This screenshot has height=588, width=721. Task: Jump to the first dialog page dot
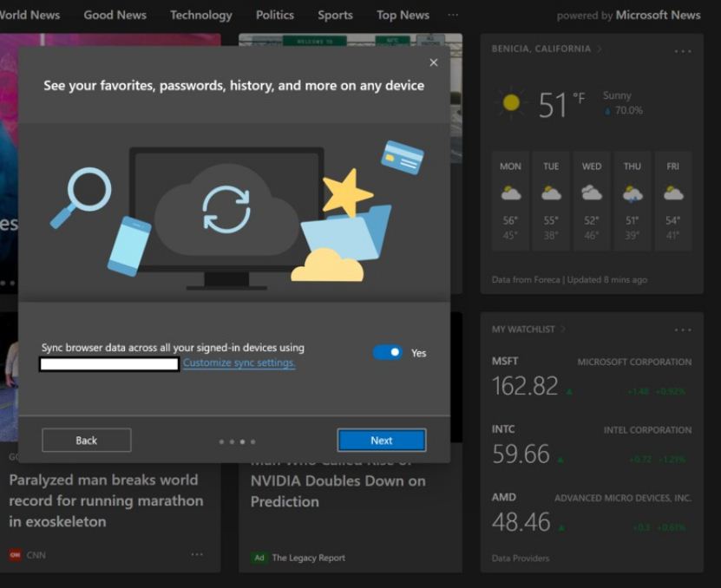coord(221,441)
